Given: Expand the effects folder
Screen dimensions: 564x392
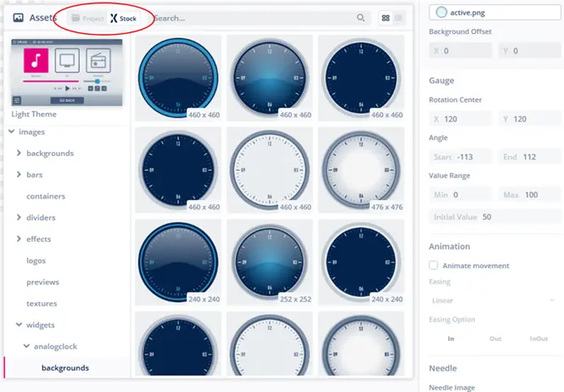Looking at the screenshot, I should 20,239.
